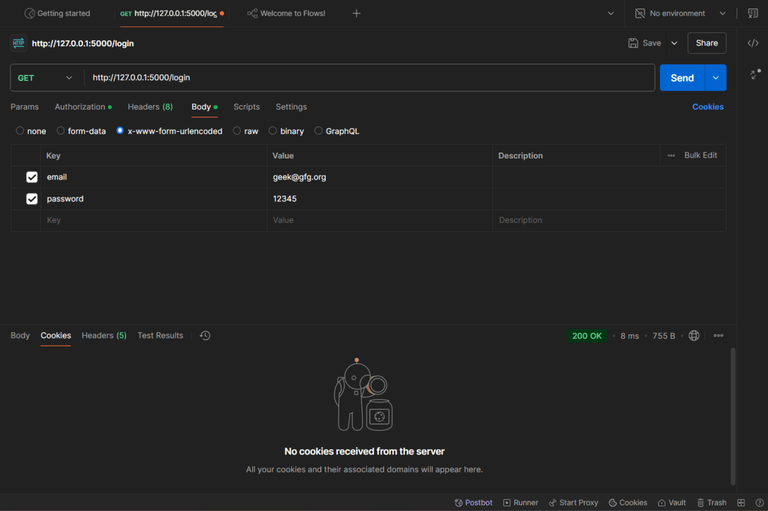Open Postbot in the status bar

tap(473, 503)
